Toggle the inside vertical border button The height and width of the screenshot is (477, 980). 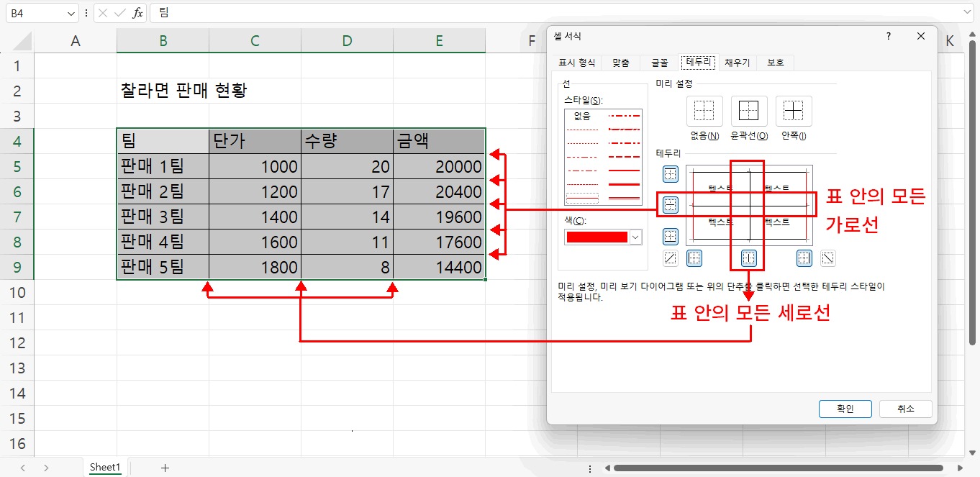coord(749,258)
